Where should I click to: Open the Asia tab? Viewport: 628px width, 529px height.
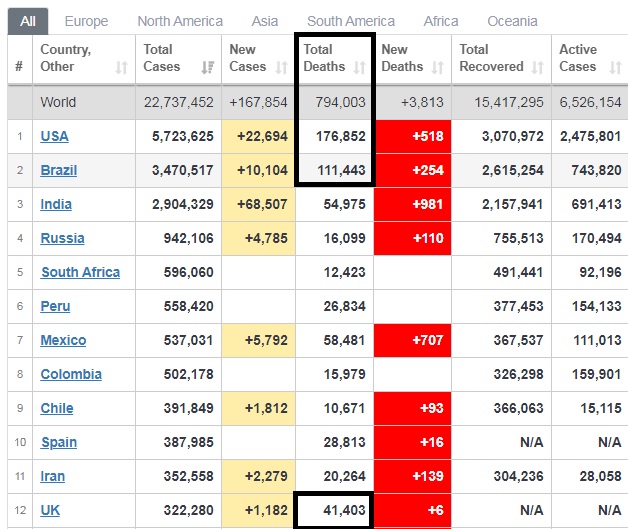coord(265,21)
